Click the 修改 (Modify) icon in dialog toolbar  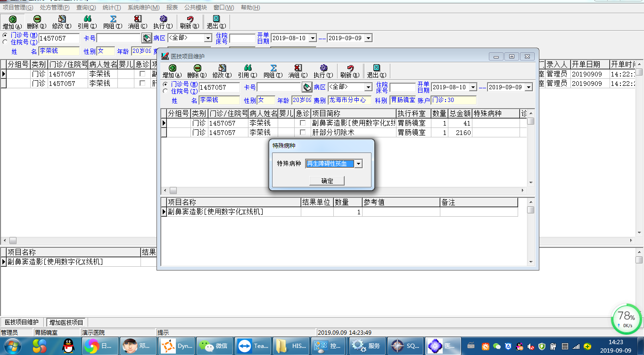tap(222, 68)
